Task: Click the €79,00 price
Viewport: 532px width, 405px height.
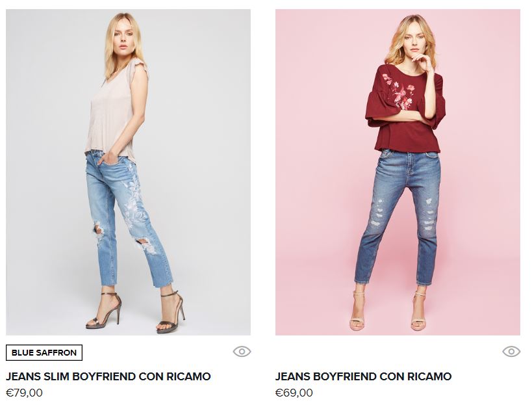Action: pos(24,393)
